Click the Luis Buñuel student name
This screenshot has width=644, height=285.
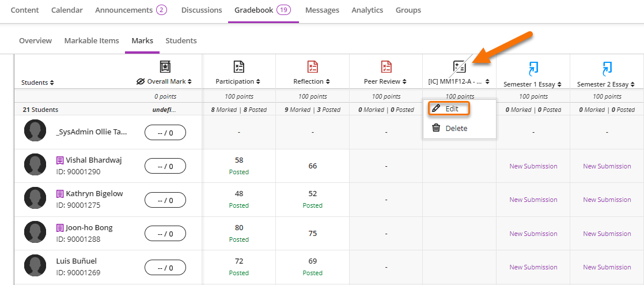pyautogui.click(x=77, y=261)
